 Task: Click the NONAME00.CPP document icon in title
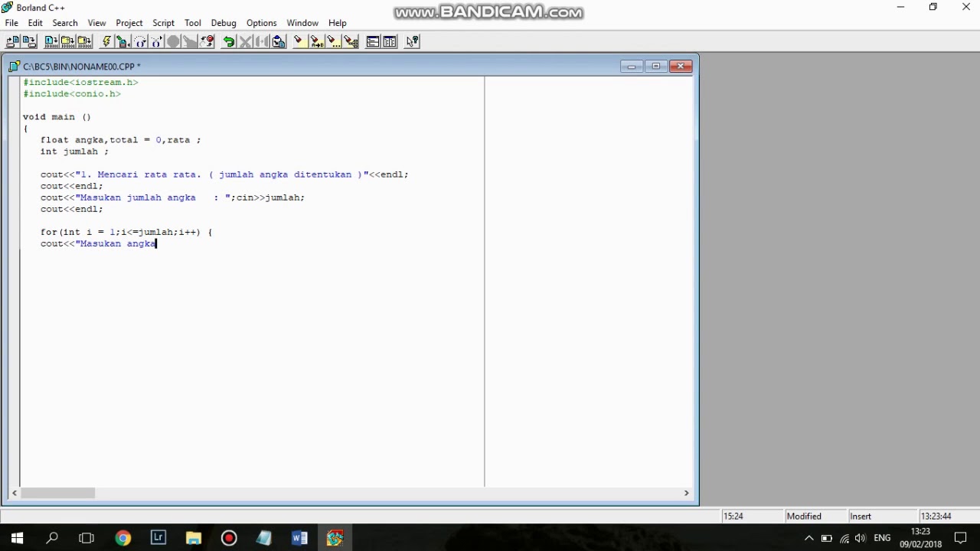[14, 67]
